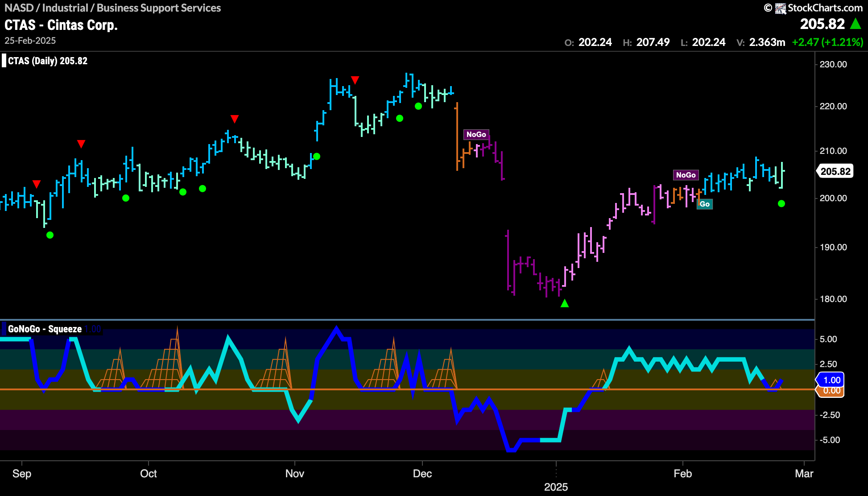Click the December NoGo trend label

point(476,134)
